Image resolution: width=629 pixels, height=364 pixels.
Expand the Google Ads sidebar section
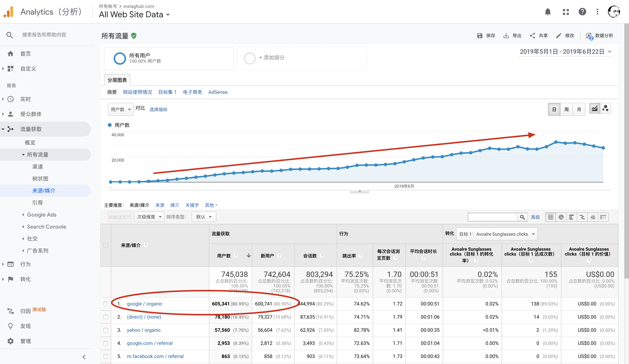(x=42, y=215)
